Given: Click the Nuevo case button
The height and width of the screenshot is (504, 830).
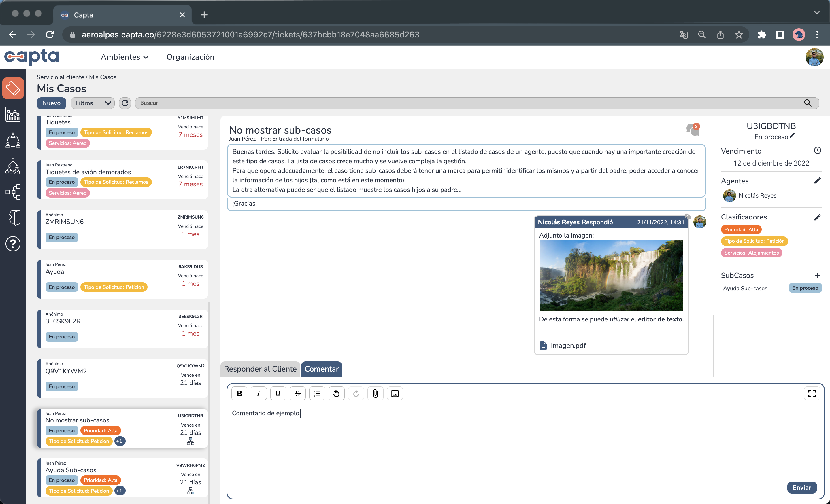Looking at the screenshot, I should click(x=51, y=103).
